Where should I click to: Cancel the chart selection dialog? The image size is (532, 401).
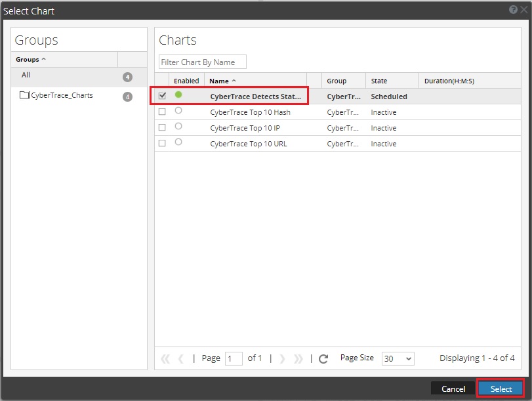pyautogui.click(x=453, y=389)
